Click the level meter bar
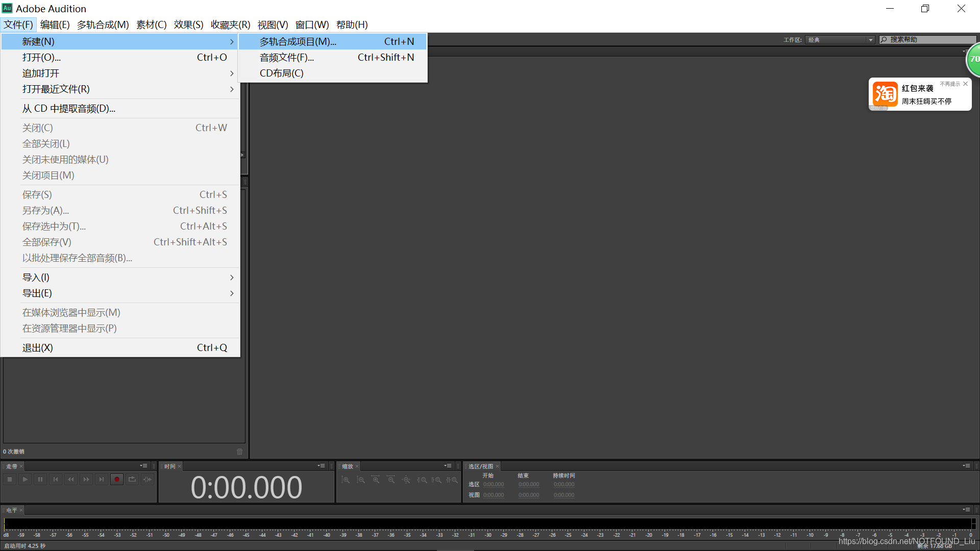This screenshot has width=980, height=551. pyautogui.click(x=487, y=524)
